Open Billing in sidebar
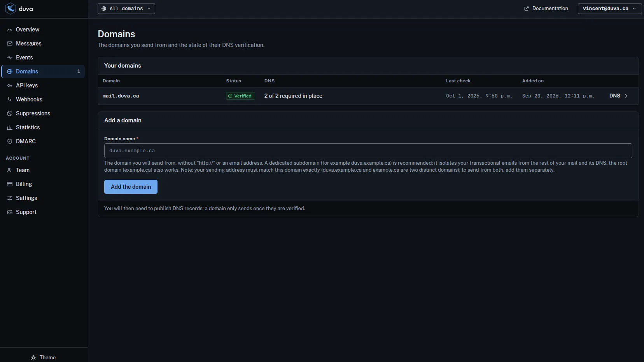 point(43,184)
